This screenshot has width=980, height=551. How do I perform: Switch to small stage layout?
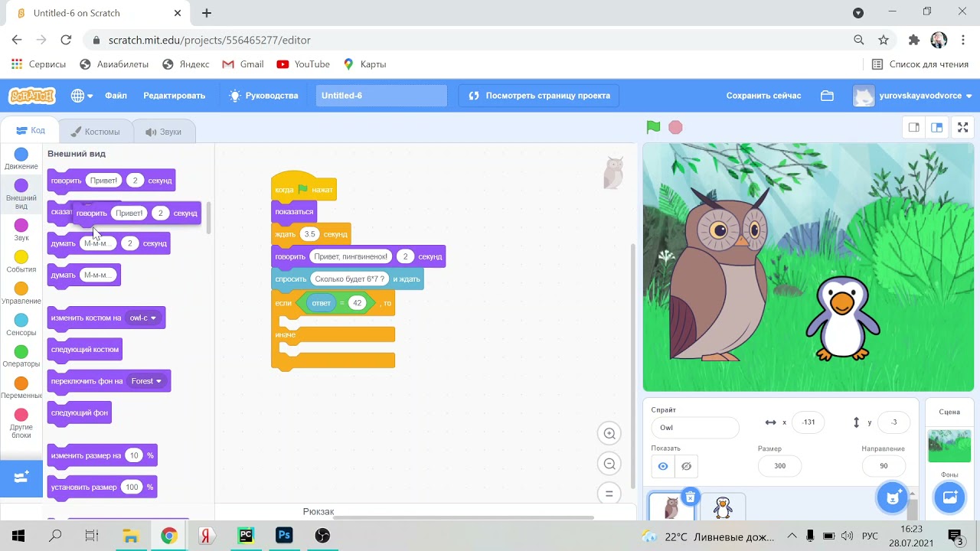pyautogui.click(x=913, y=128)
